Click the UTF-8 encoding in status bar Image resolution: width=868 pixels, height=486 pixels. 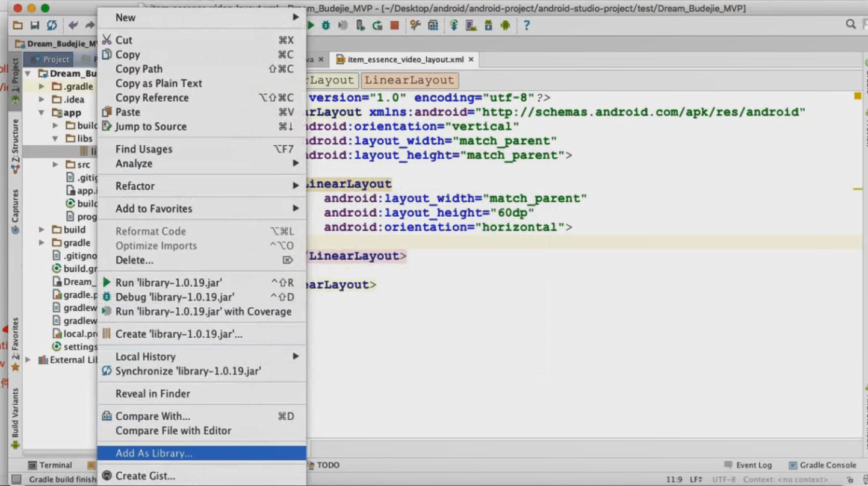(724, 480)
